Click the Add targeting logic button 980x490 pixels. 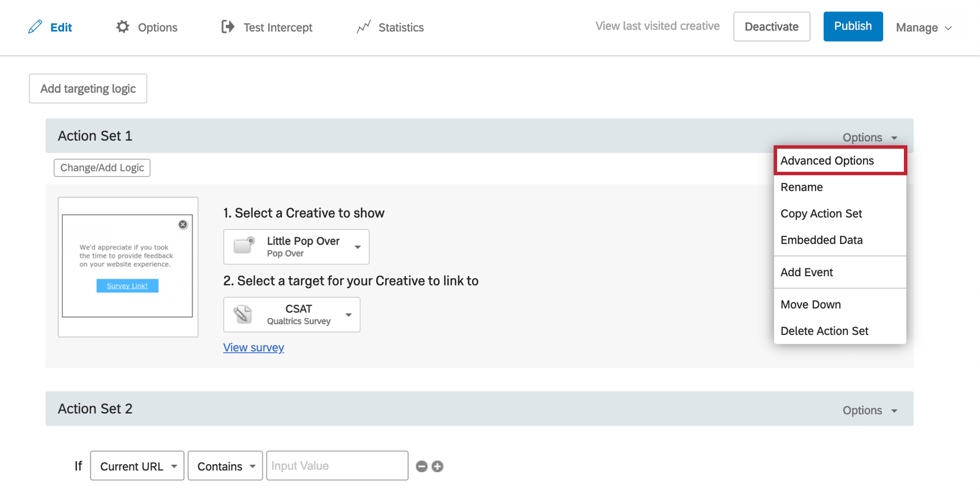[88, 89]
